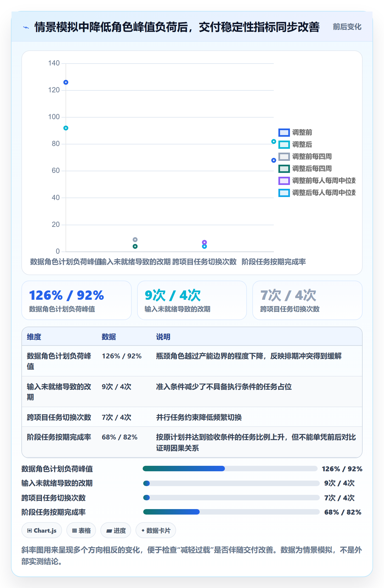Toggle the 调整前每四周 legend entry

coord(305,157)
